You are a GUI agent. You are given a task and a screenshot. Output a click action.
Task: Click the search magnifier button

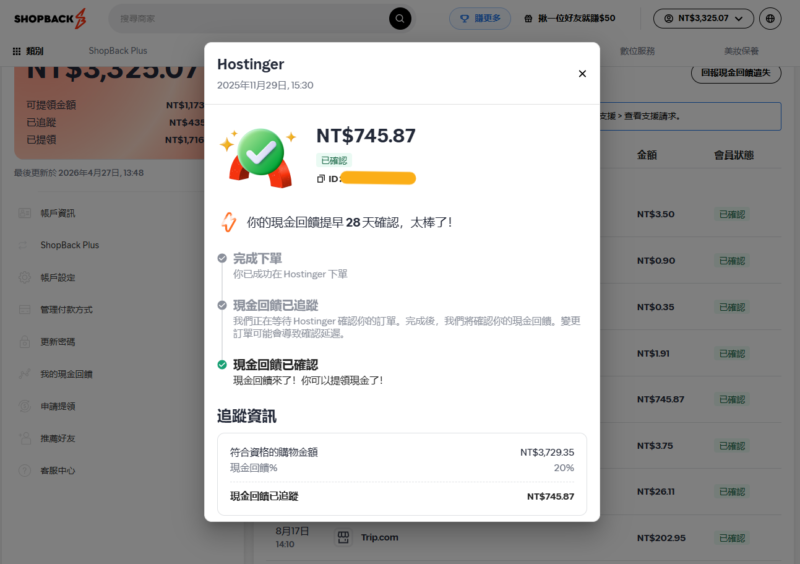(x=400, y=18)
